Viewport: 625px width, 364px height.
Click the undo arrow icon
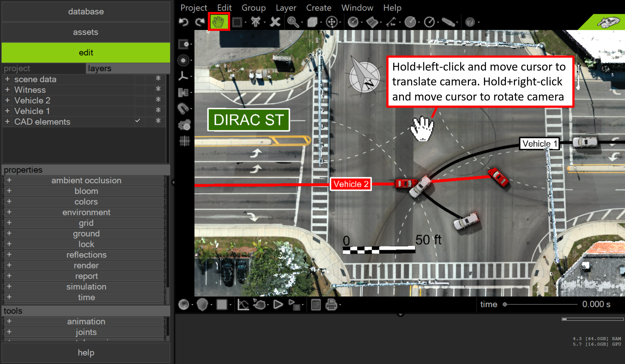[184, 22]
